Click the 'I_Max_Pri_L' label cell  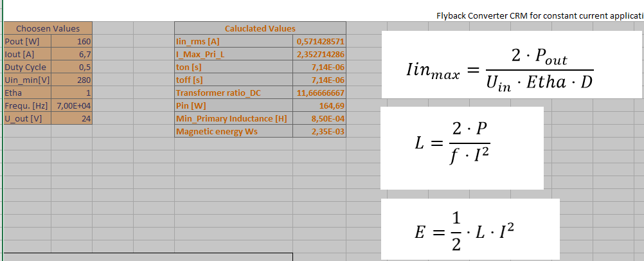234,54
